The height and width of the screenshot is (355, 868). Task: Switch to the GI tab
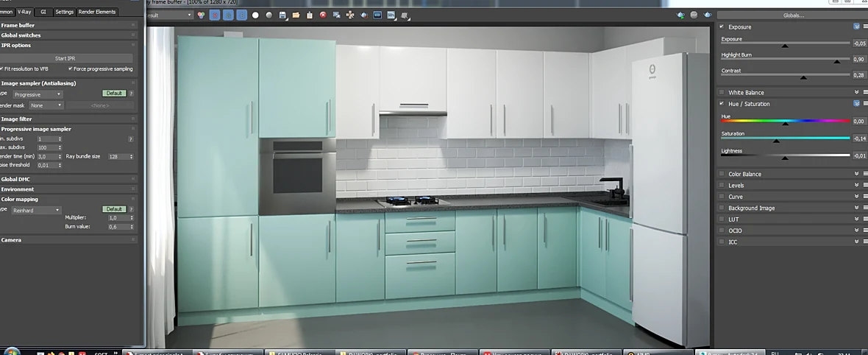click(43, 12)
